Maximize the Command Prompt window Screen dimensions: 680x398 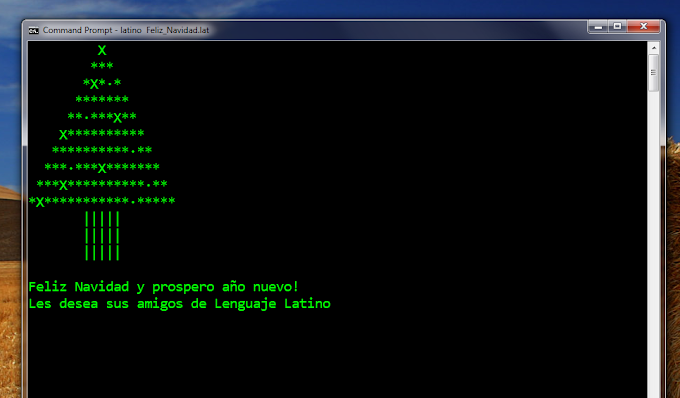[x=618, y=27]
